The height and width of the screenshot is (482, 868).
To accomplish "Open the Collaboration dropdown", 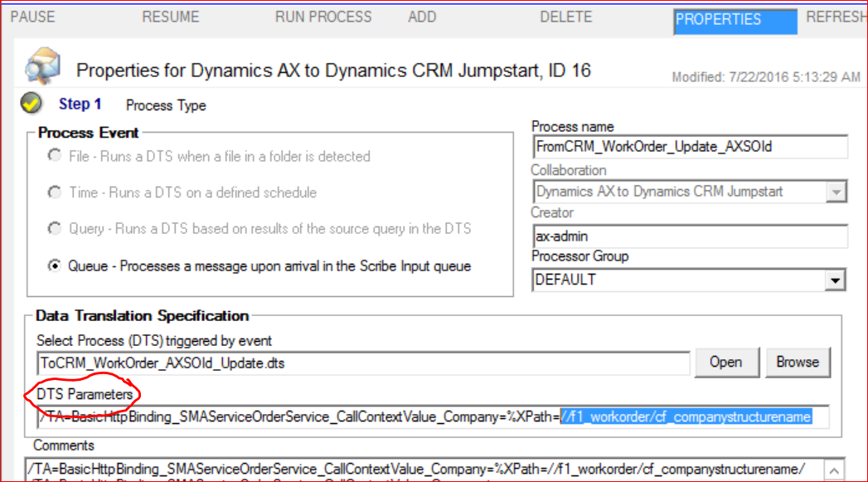I will point(836,192).
